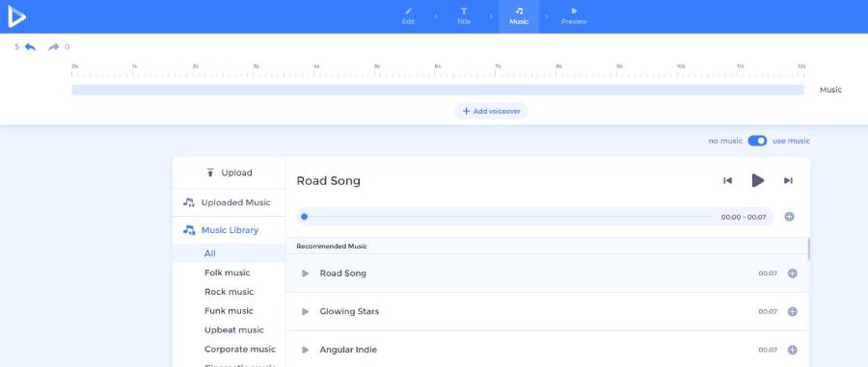The height and width of the screenshot is (367, 868).
Task: Select the Folk music category
Action: coord(228,273)
